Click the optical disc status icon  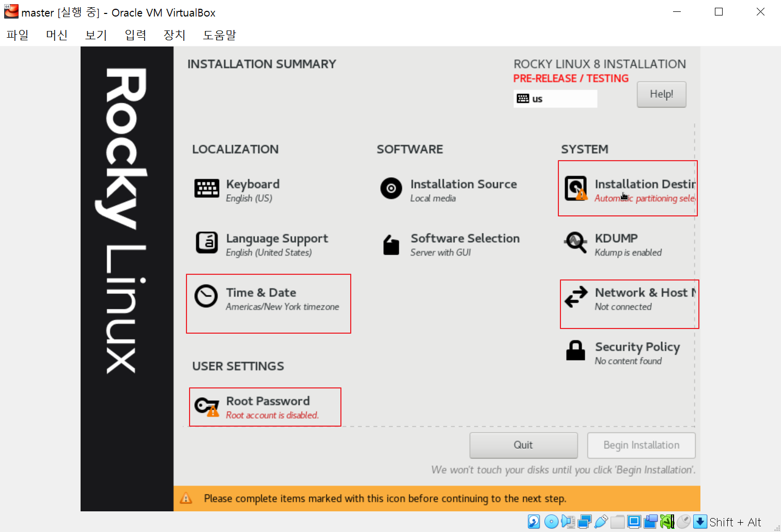coord(551,522)
